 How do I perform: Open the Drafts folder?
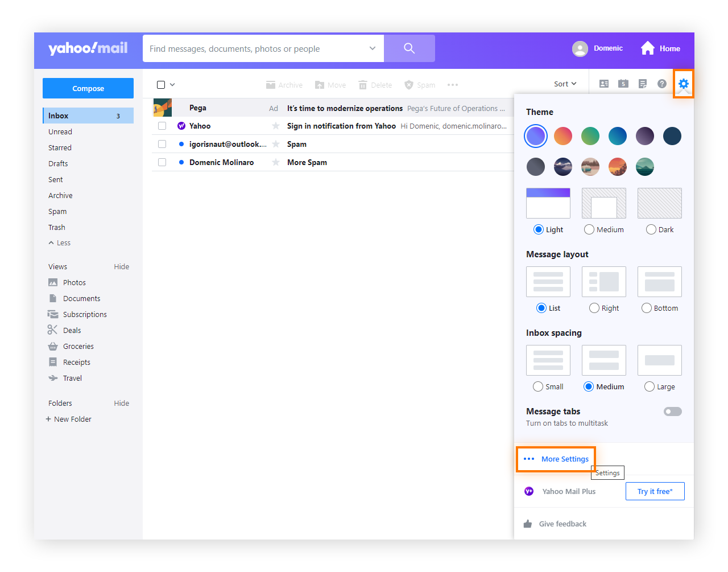click(59, 163)
